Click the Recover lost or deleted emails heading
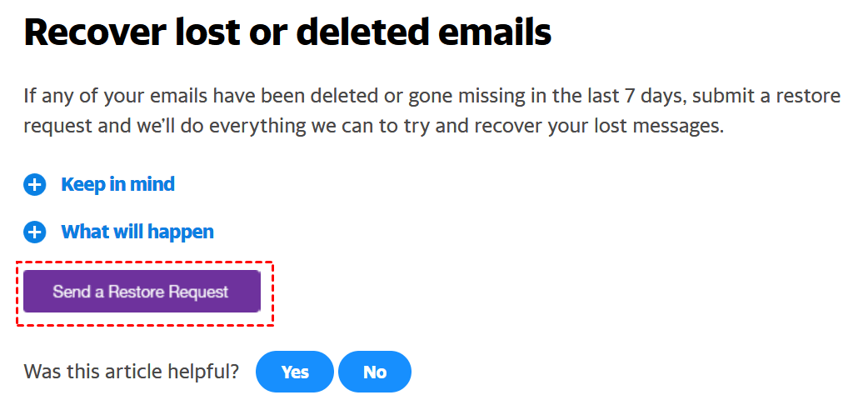This screenshot has height=420, width=868. (x=287, y=32)
